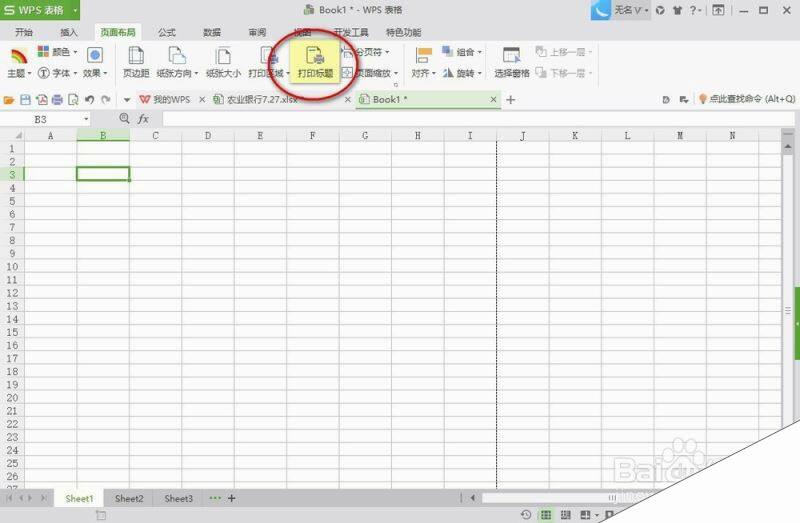The width and height of the screenshot is (800, 523).
Task: Switch to page break preview in the status bar
Action: pyautogui.click(x=565, y=515)
